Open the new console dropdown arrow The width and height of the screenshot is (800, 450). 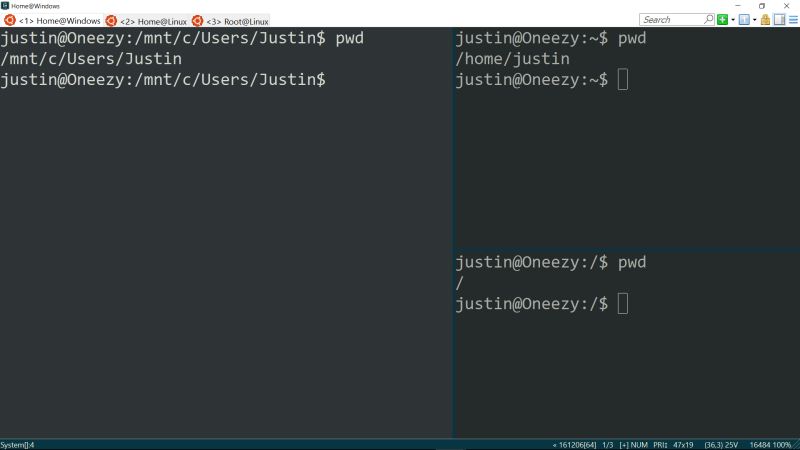733,20
